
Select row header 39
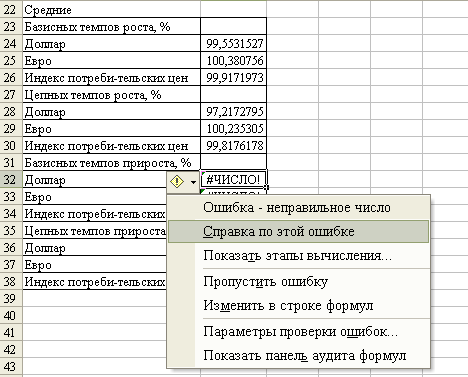click(x=11, y=299)
